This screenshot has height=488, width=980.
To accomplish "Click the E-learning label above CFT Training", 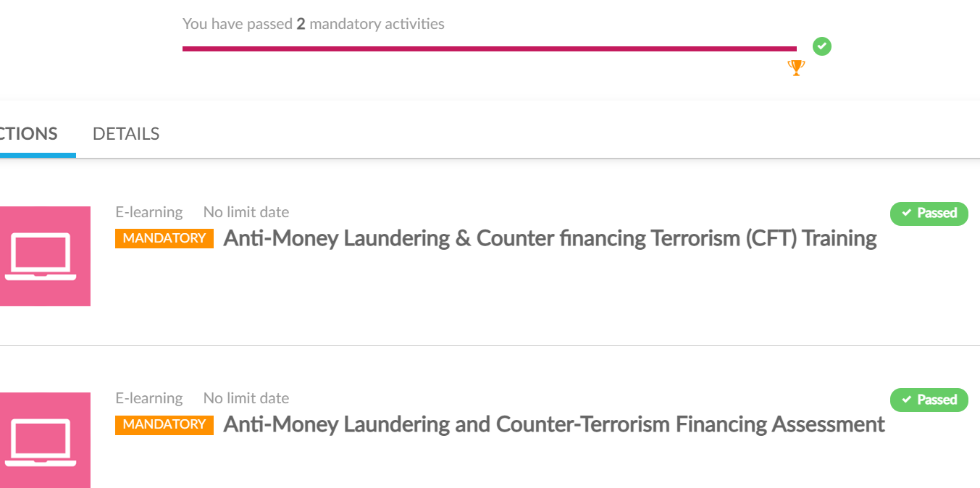I will (x=149, y=212).
